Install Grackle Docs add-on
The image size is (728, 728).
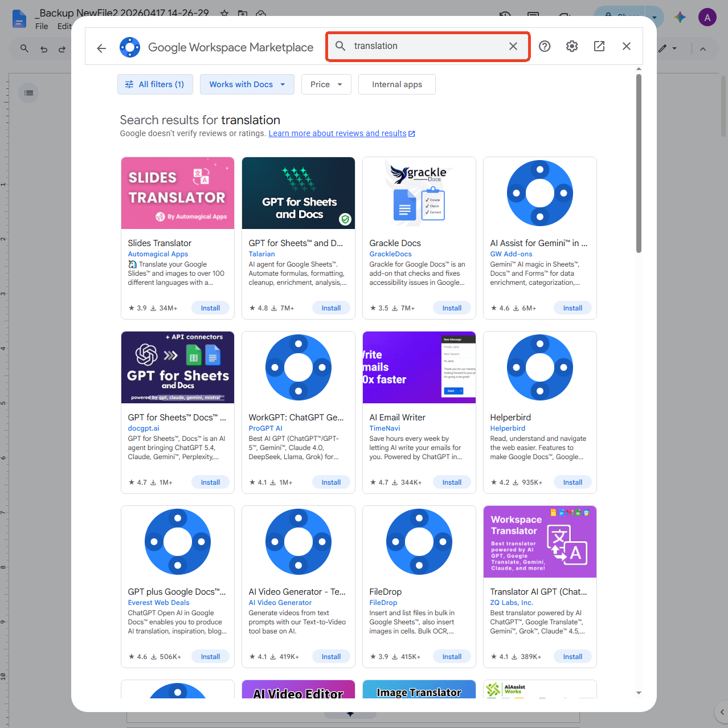click(452, 308)
